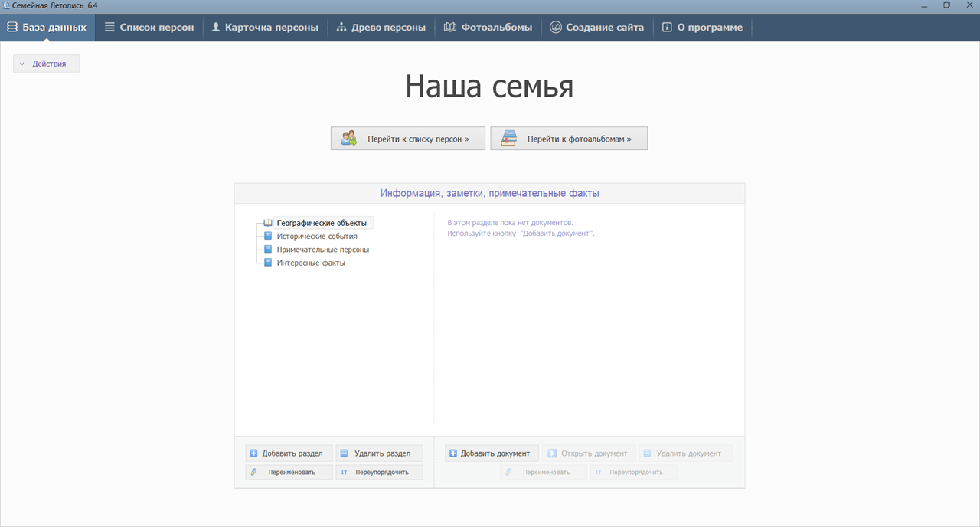Click the hint line mentioning "Добавить документ"
The height and width of the screenshot is (527, 980).
click(521, 233)
